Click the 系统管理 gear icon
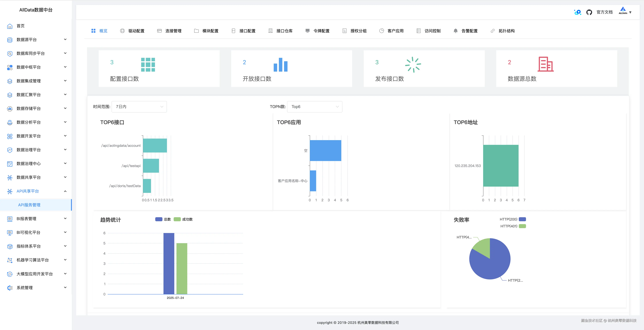The image size is (644, 330). (10, 288)
